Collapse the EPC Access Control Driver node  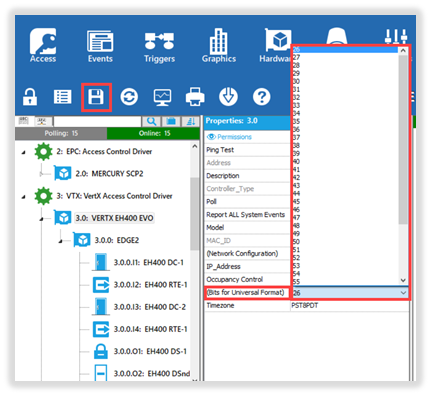(23, 152)
